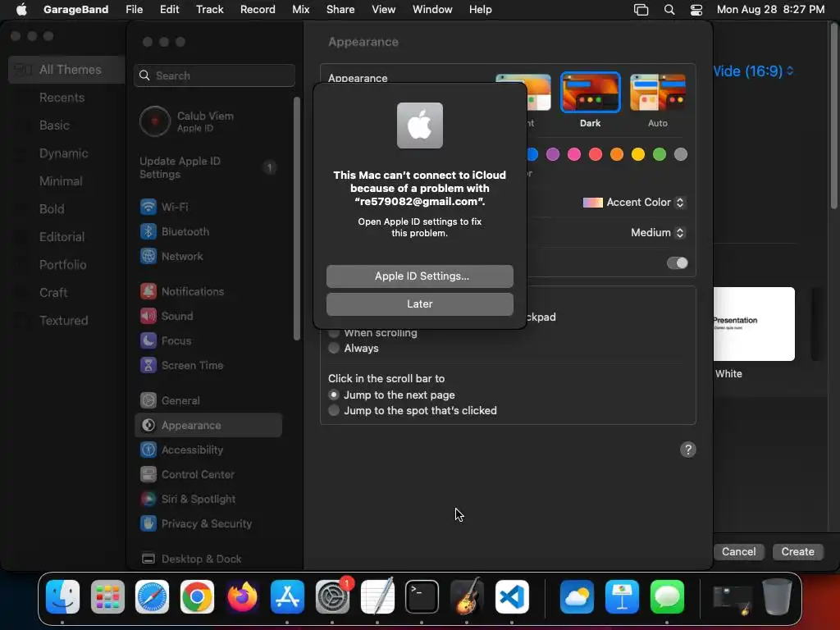Click Update Apple ID Settings
The width and height of the screenshot is (840, 630).
click(x=208, y=167)
